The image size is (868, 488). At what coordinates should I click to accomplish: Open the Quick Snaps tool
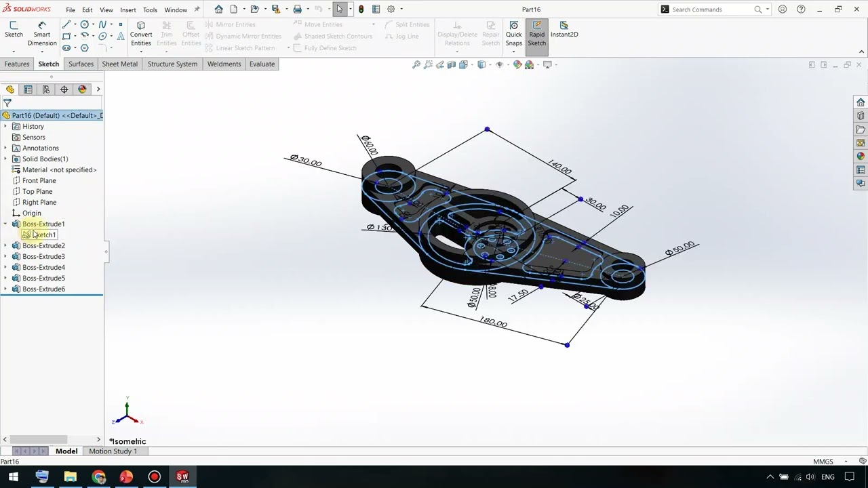(513, 34)
